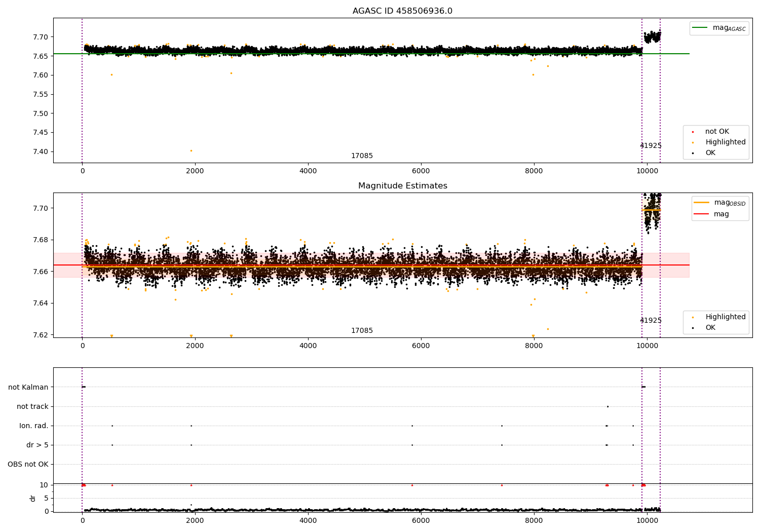Click the "Magnitude Estimates" plot title
Screen dimensions: 760x532
pos(402,186)
